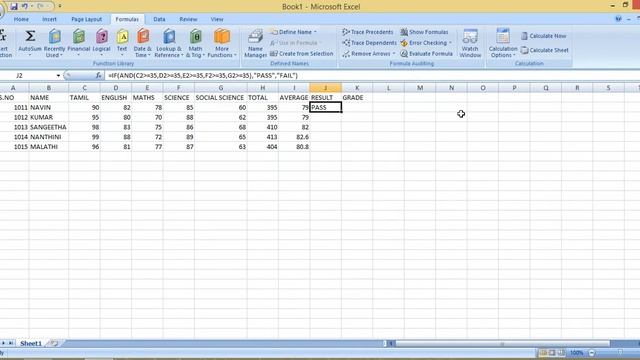
Task: Toggle Show Formulas
Action: [x=424, y=32]
